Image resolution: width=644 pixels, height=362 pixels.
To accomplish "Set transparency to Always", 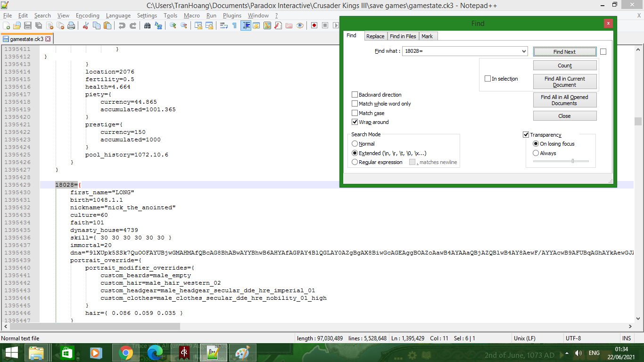I will tap(536, 153).
